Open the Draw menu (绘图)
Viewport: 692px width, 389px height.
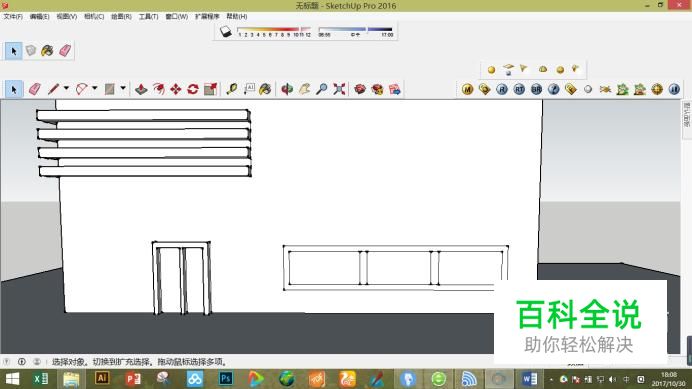pyautogui.click(x=121, y=16)
